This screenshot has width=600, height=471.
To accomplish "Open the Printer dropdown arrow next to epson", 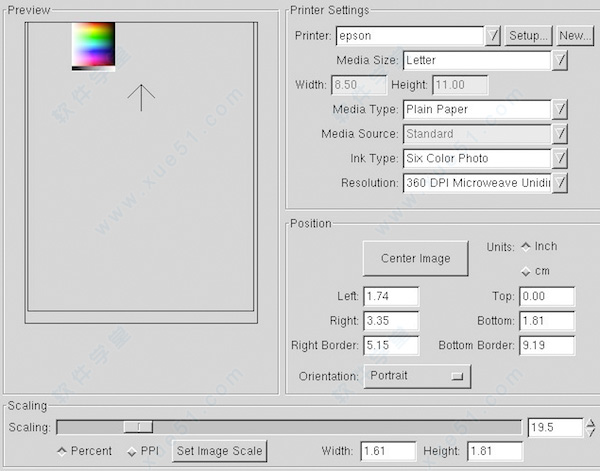I will point(493,36).
